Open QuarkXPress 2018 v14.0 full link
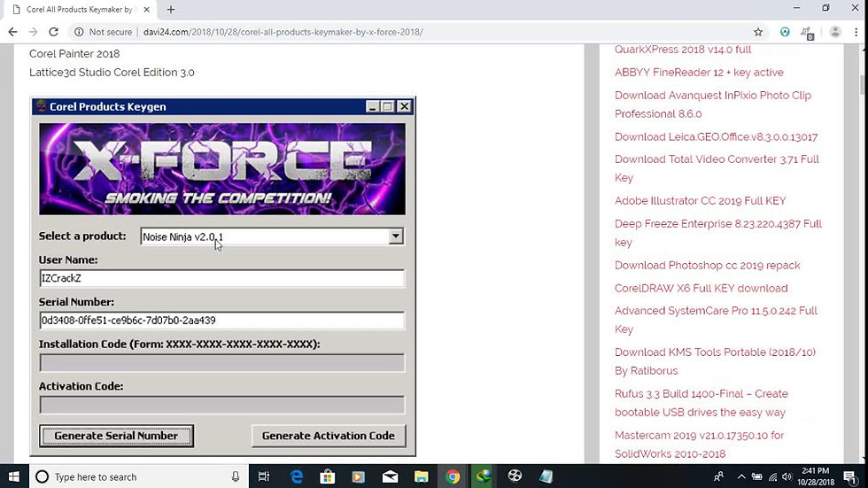This screenshot has height=488, width=868. [x=683, y=50]
